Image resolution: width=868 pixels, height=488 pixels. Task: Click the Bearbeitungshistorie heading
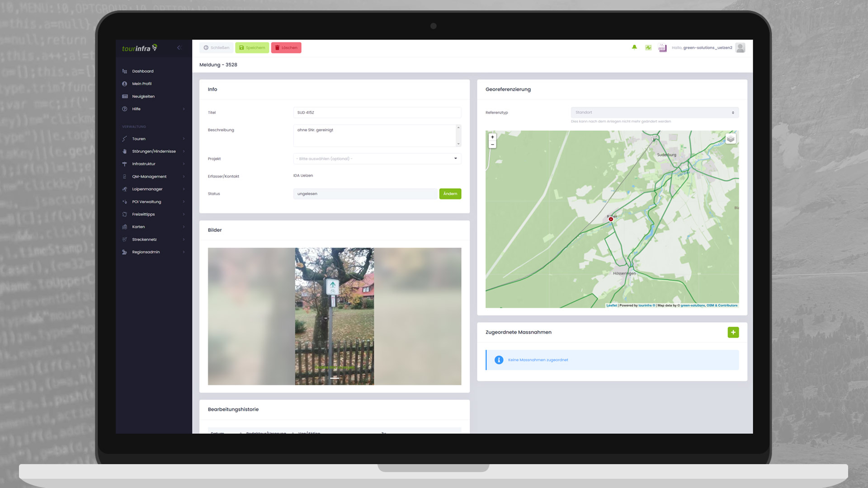point(233,409)
